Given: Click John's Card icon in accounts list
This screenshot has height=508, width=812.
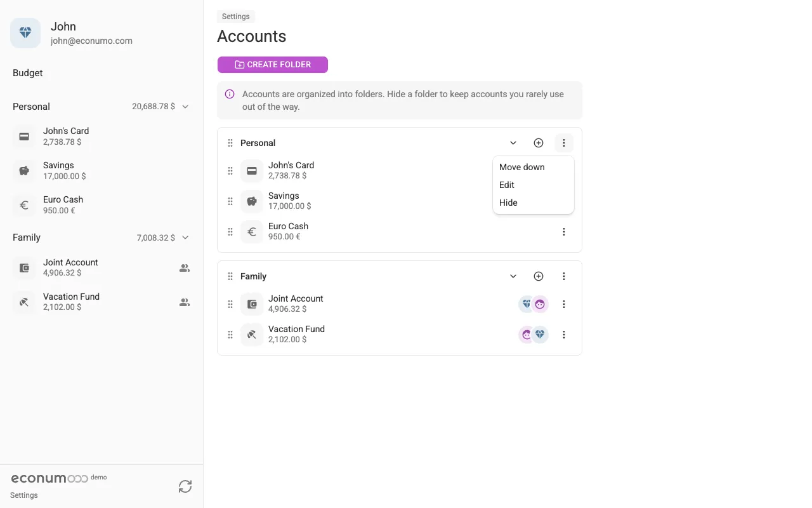Looking at the screenshot, I should click(252, 171).
